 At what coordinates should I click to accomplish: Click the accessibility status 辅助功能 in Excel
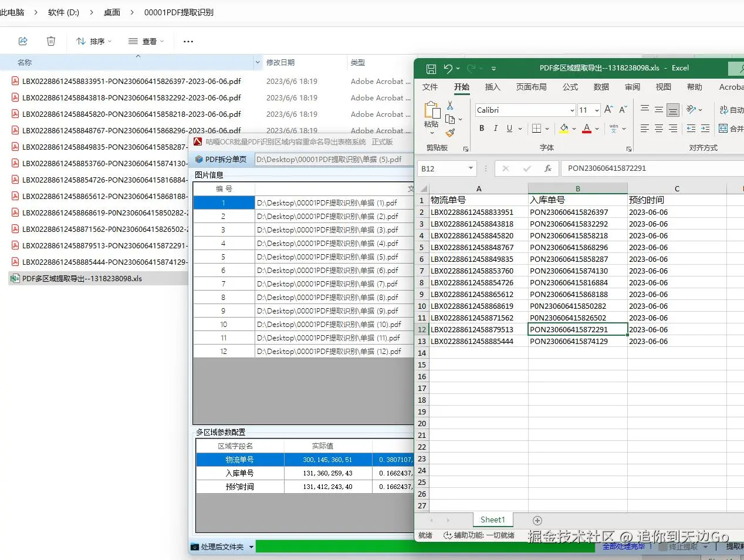pyautogui.click(x=479, y=535)
